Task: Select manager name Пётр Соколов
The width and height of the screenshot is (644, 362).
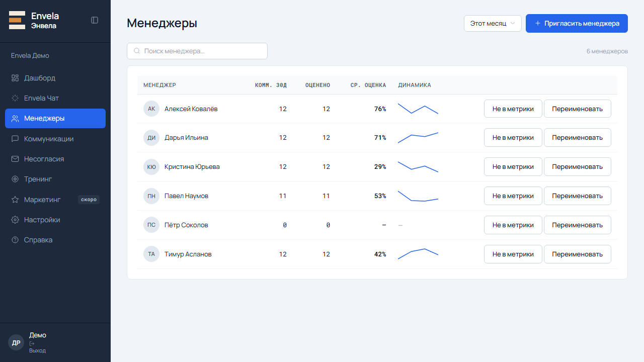Action: 186,225
